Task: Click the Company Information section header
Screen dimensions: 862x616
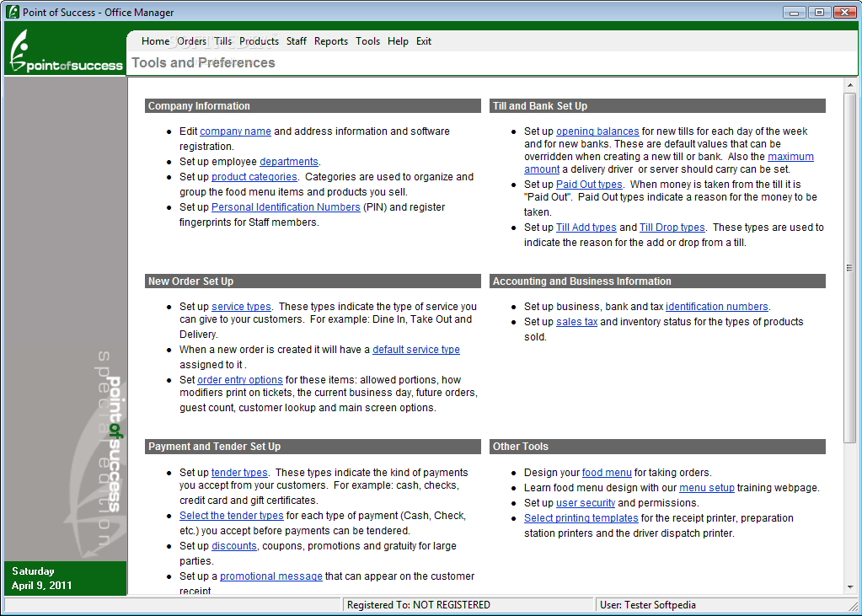Action: tap(313, 106)
